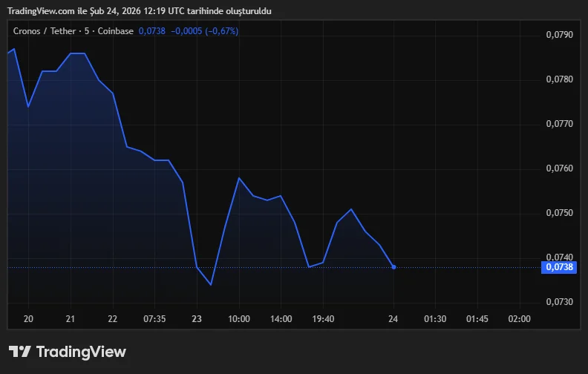The image size is (588, 374).
Task: Click the TradingView logo icon
Action: click(19, 352)
